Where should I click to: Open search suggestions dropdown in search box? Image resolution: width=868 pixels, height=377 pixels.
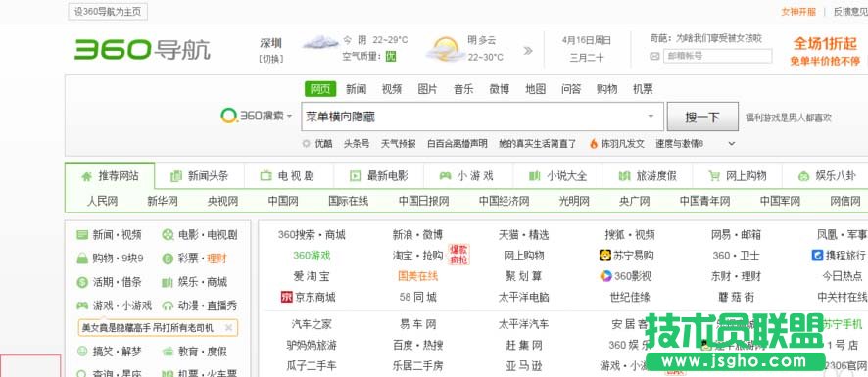tap(651, 117)
